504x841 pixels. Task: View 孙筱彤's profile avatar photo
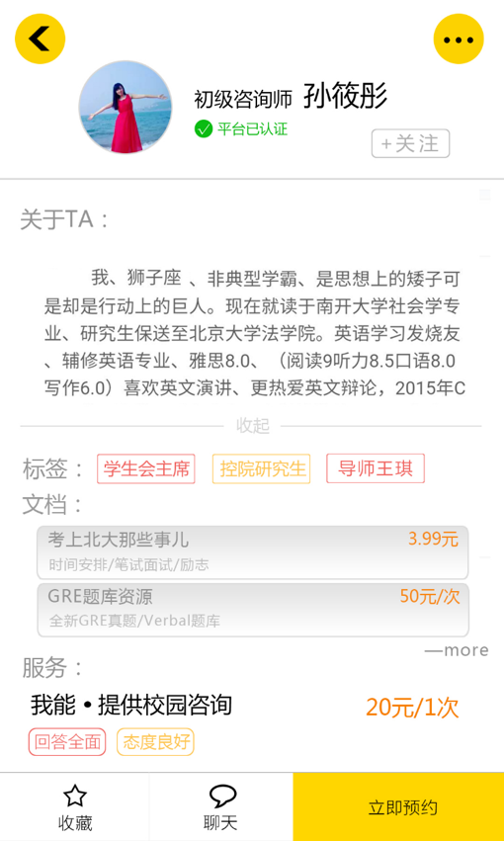pos(126,107)
